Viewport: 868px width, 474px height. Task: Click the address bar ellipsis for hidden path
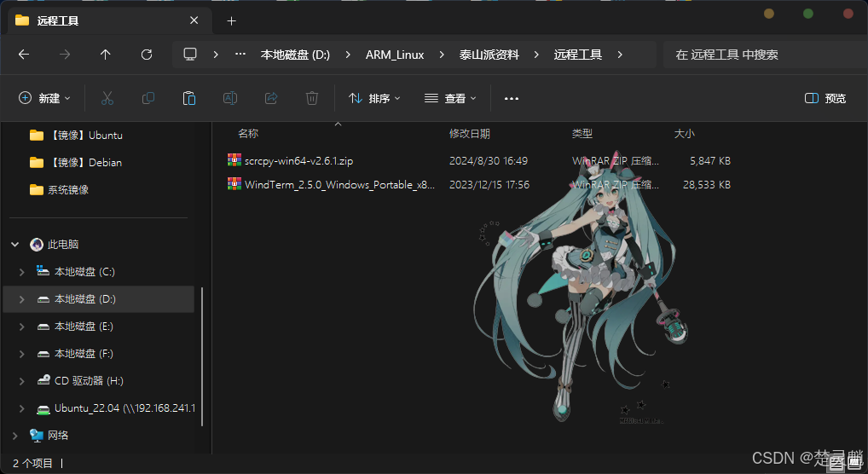click(240, 55)
